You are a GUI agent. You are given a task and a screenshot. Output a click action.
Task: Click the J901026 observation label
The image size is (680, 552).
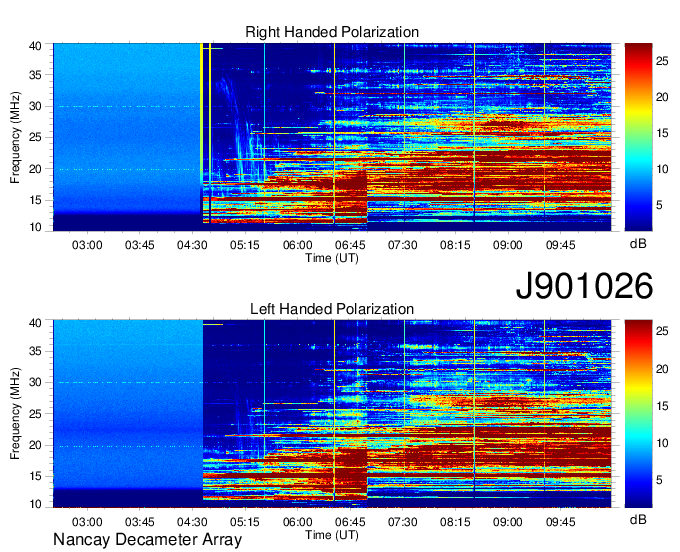[584, 285]
